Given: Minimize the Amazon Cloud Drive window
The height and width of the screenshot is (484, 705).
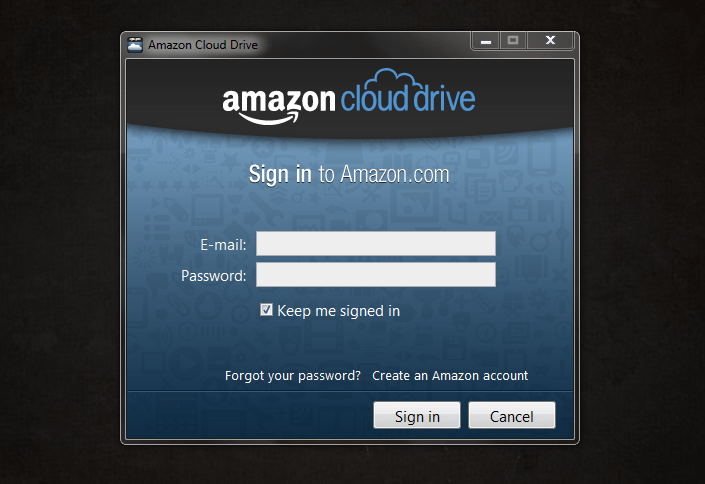Looking at the screenshot, I should (x=486, y=41).
